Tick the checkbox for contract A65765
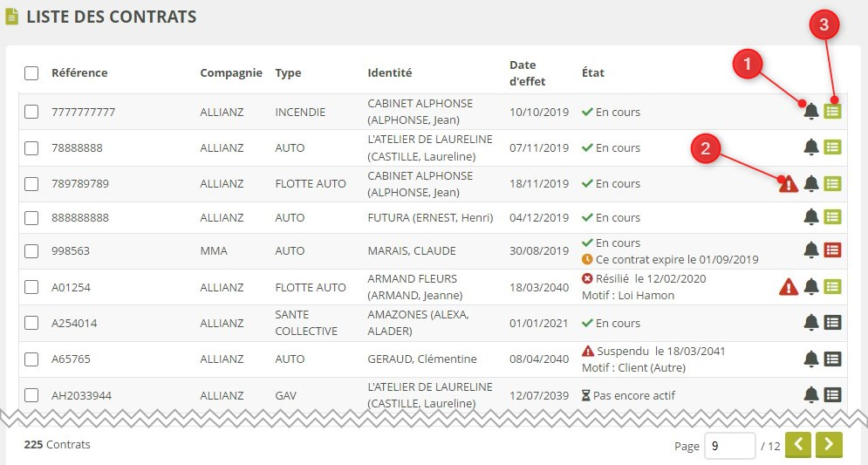Screen dimensions: 868x465 [31, 359]
